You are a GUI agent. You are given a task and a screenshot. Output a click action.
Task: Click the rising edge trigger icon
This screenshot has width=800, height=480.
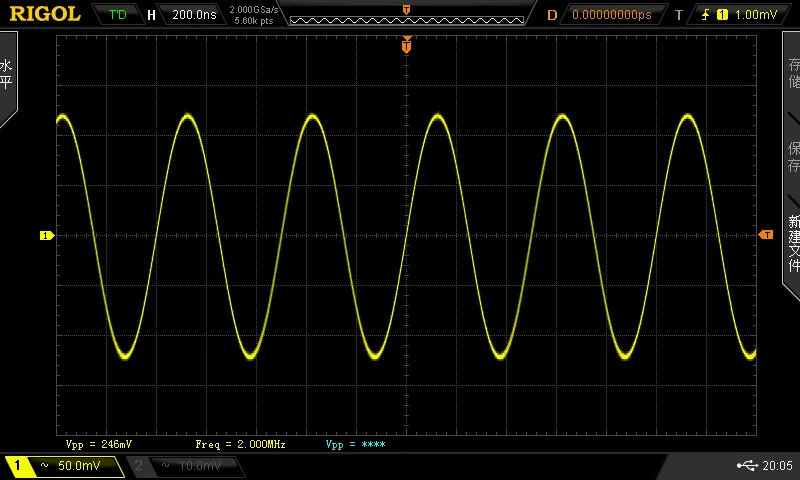tap(706, 15)
